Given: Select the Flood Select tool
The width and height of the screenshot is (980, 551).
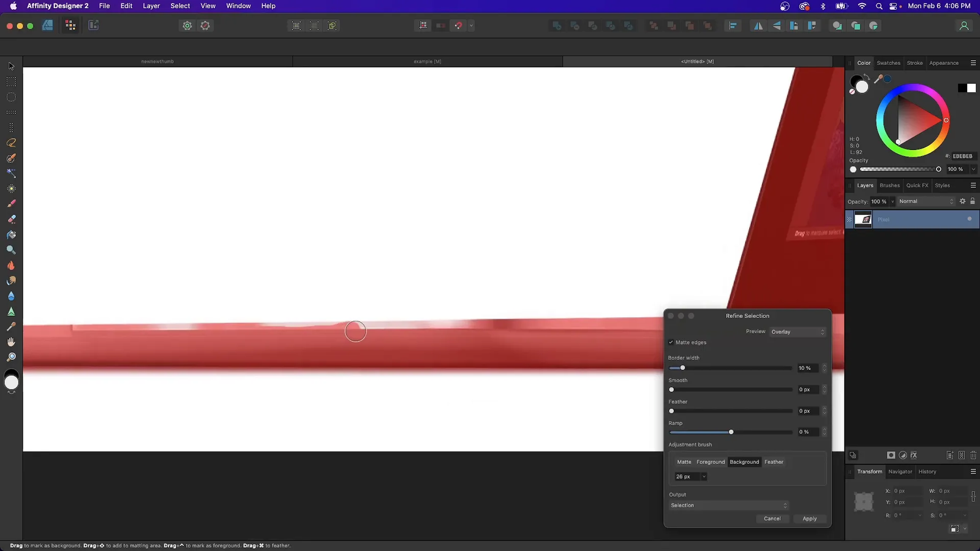Looking at the screenshot, I should [11, 174].
